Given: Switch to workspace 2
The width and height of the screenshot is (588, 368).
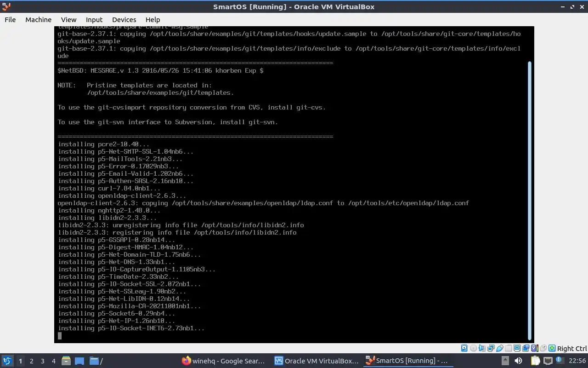Looking at the screenshot, I should [31, 361].
